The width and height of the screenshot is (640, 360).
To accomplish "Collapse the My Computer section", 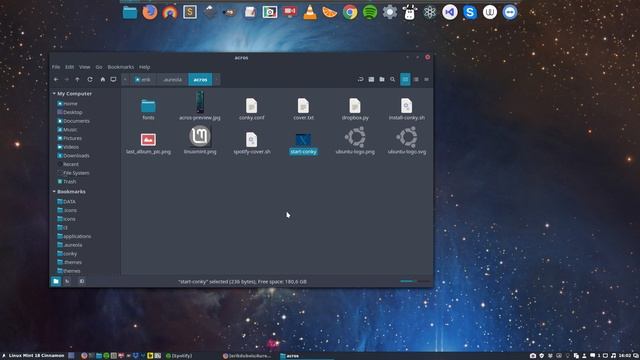I will 54,93.
